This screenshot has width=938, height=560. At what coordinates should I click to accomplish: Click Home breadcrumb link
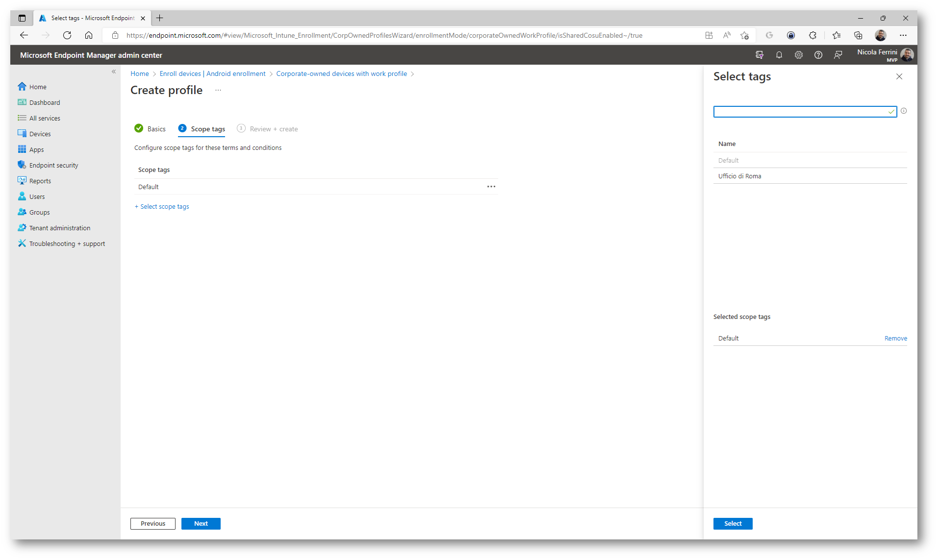(140, 73)
